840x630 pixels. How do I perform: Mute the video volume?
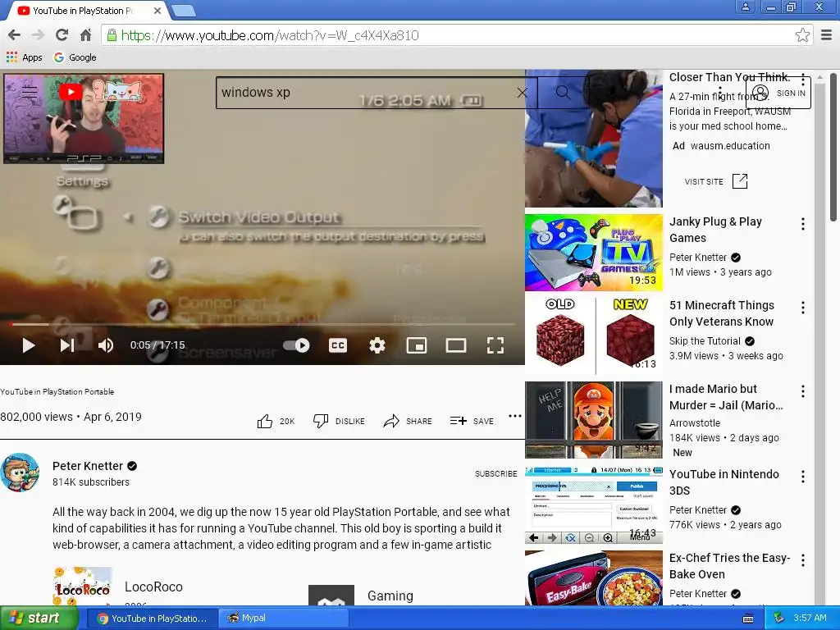106,345
